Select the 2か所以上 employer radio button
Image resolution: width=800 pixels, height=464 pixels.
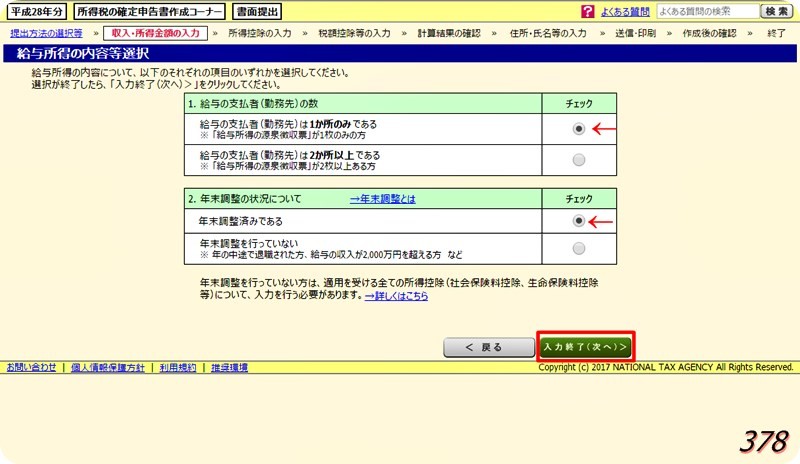(579, 160)
